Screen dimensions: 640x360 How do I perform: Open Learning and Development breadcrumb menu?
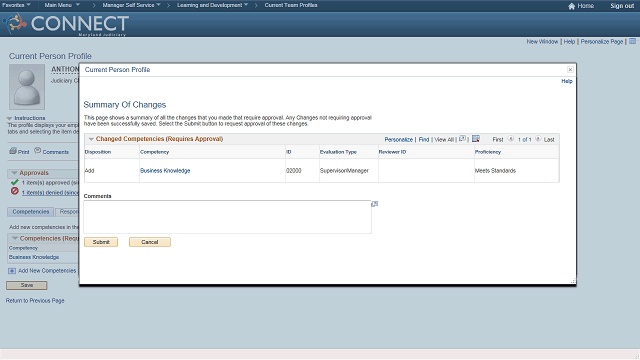[212, 5]
